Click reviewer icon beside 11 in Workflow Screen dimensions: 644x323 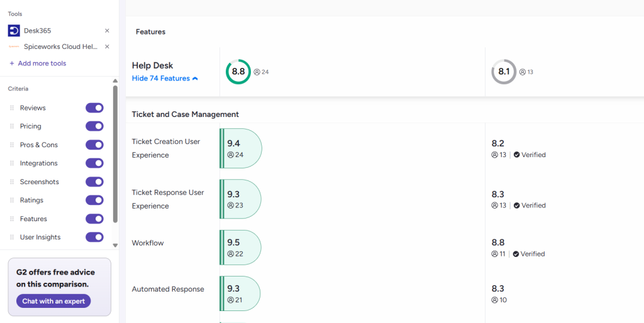[x=495, y=254]
